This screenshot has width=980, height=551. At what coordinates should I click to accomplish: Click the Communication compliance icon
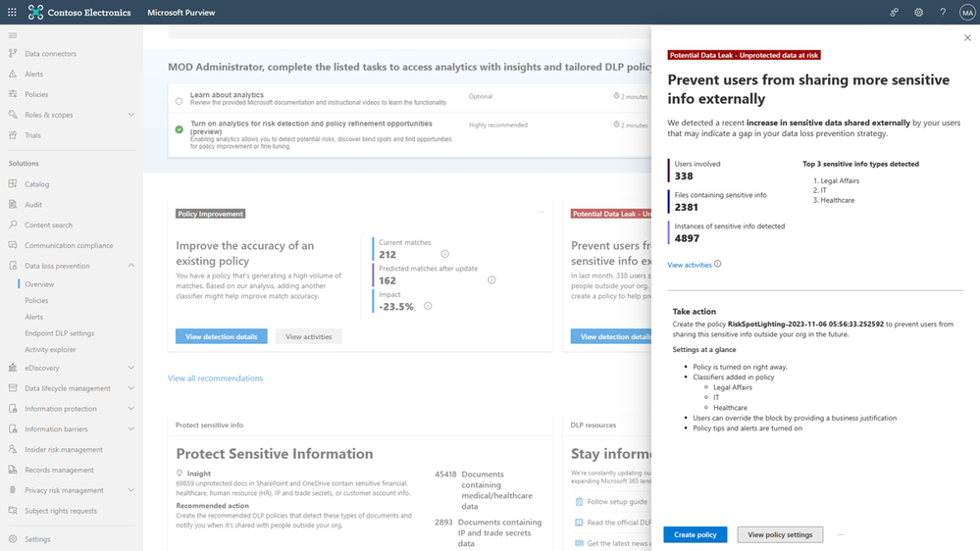pyautogui.click(x=13, y=245)
